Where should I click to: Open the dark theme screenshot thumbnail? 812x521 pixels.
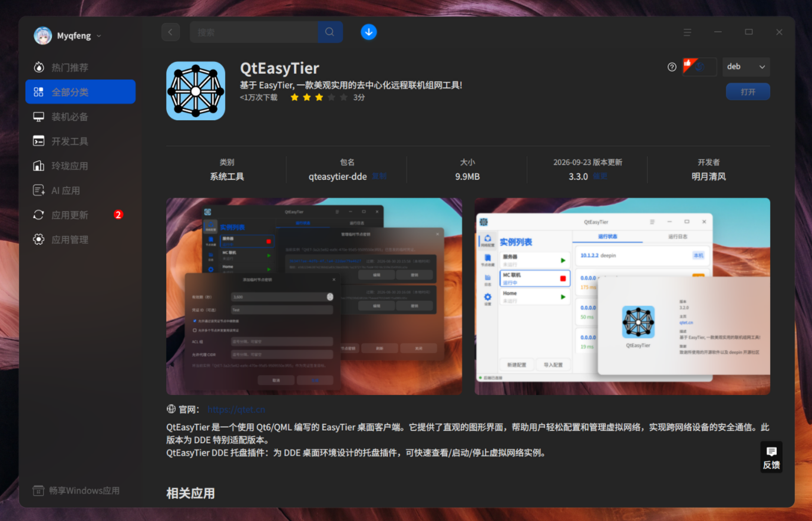(314, 296)
